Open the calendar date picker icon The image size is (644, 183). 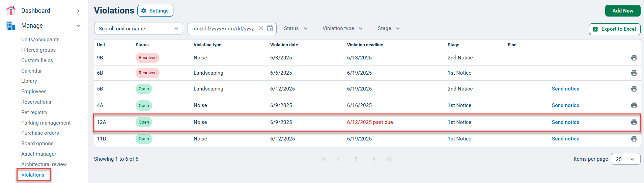pos(270,28)
